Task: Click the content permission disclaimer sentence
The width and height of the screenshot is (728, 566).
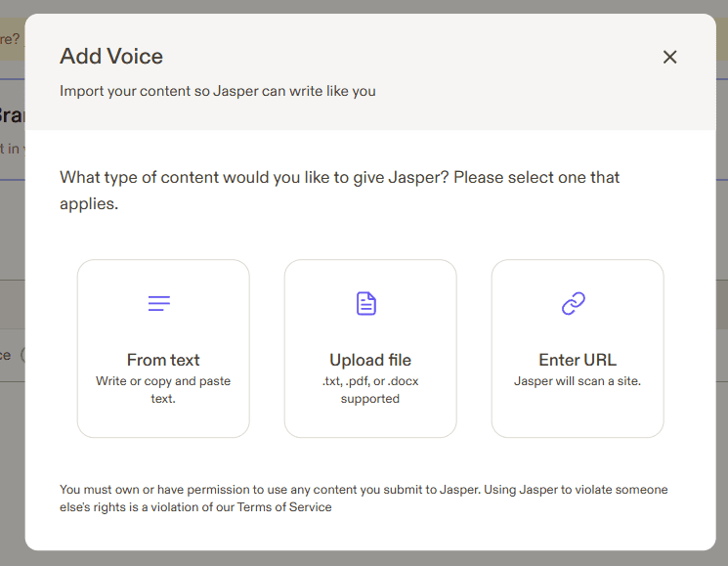Action: (364, 490)
